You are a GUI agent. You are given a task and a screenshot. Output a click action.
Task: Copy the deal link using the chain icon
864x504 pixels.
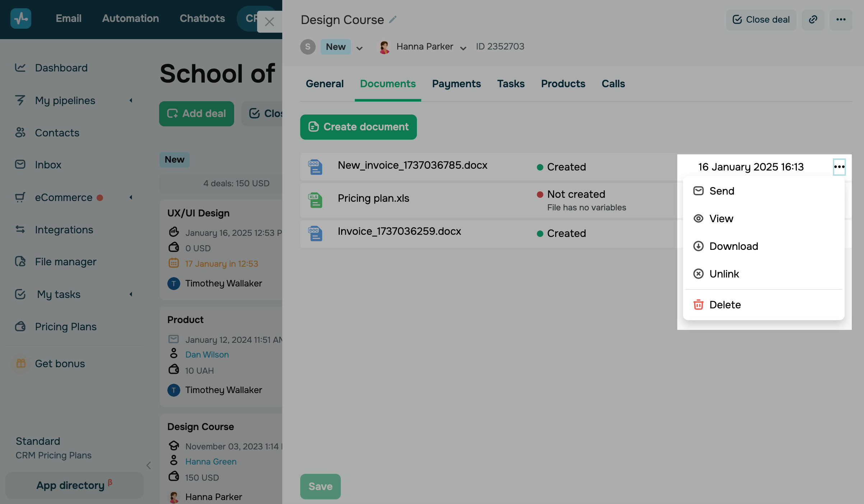click(x=813, y=20)
